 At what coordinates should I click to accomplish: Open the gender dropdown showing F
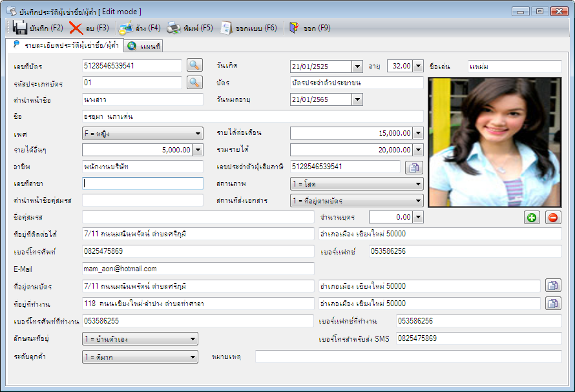pos(143,134)
